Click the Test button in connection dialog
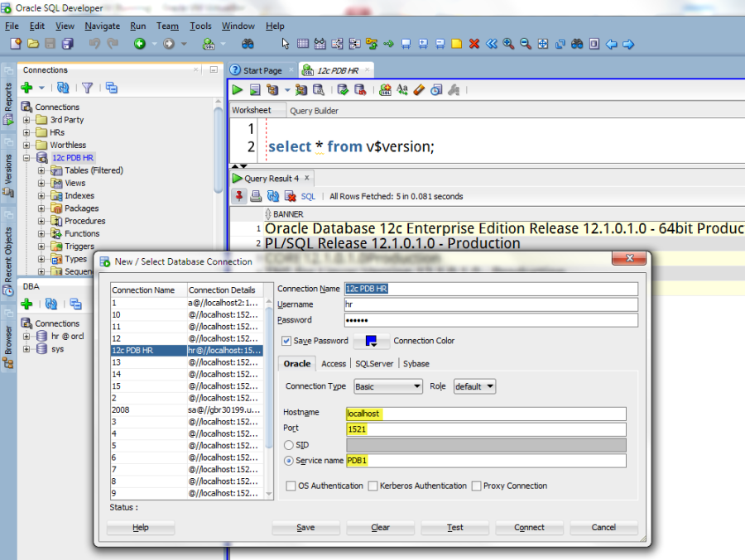 click(454, 528)
